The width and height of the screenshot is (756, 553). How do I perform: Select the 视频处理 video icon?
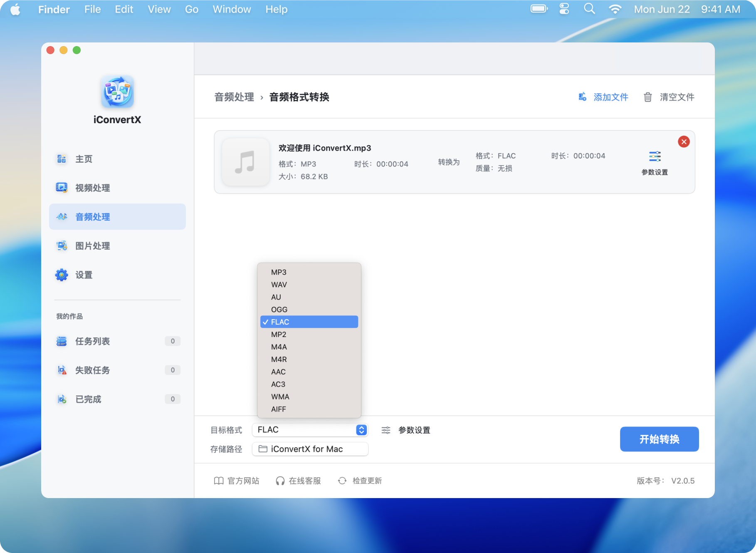coord(62,188)
